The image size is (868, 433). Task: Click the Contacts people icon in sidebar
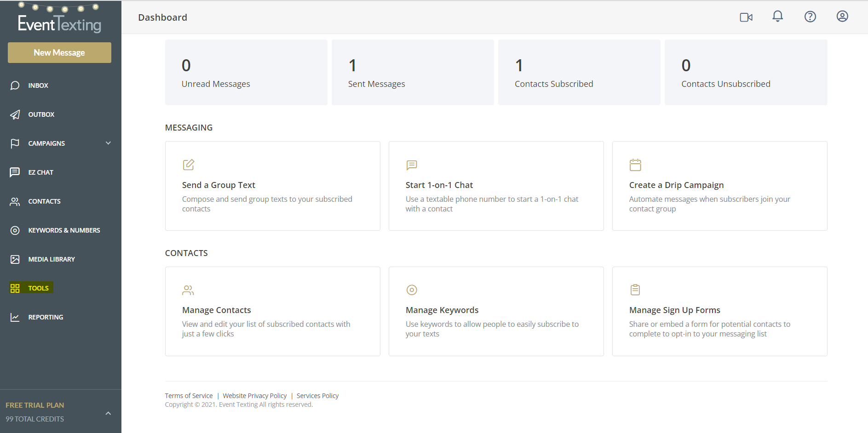15,201
